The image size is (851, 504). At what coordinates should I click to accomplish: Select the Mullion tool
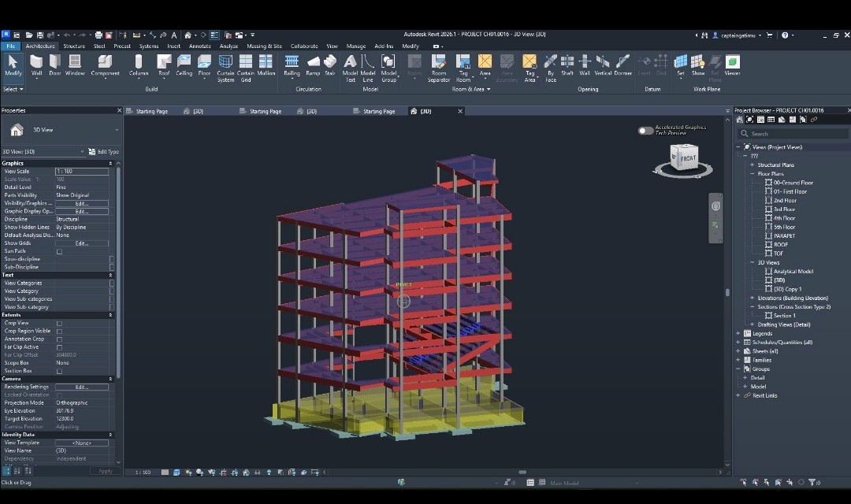tap(266, 65)
